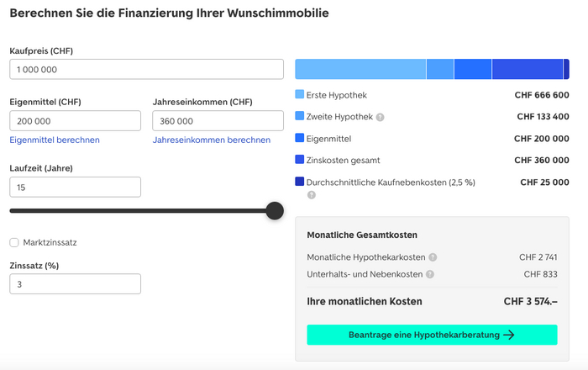Edit the Zinssatz percentage field
588x370 pixels.
(x=75, y=284)
